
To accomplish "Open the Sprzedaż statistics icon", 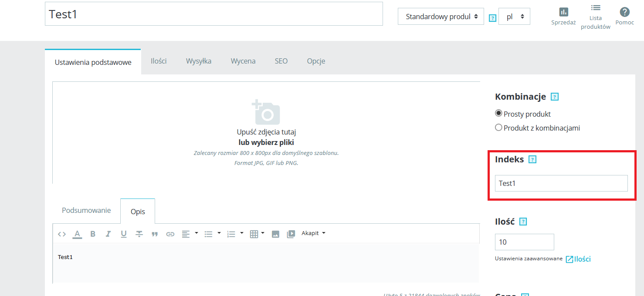I will [563, 17].
